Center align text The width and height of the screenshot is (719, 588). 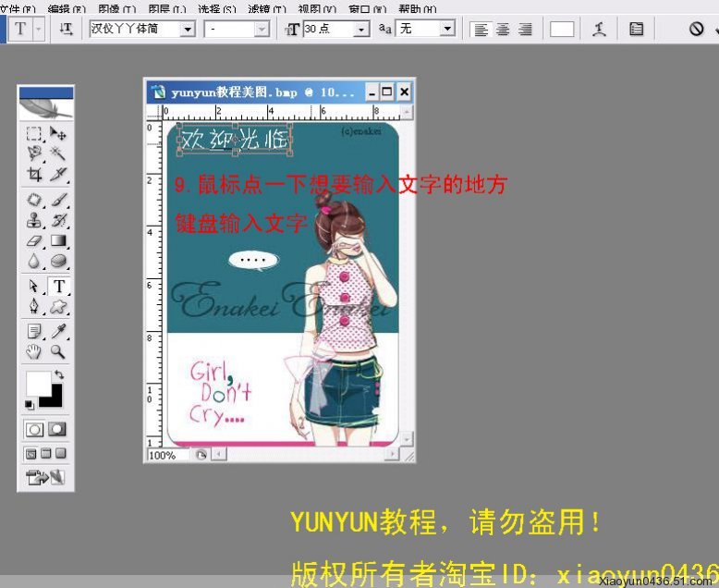pos(503,30)
